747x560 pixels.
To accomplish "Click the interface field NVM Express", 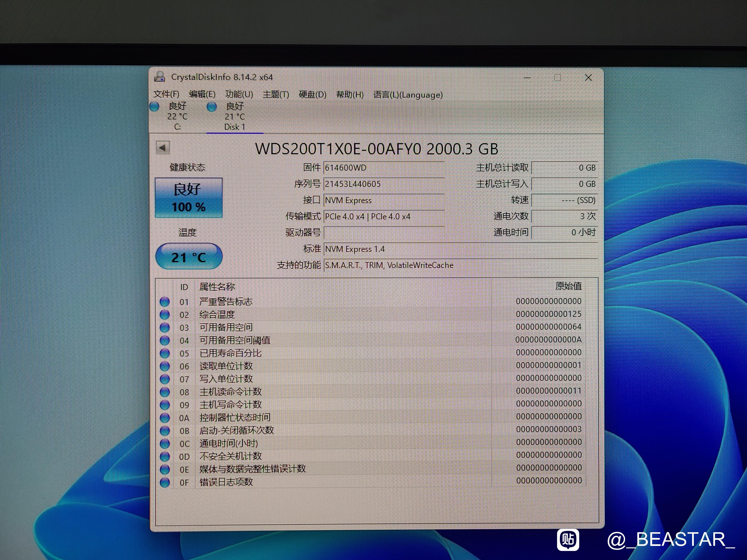I will point(384,200).
